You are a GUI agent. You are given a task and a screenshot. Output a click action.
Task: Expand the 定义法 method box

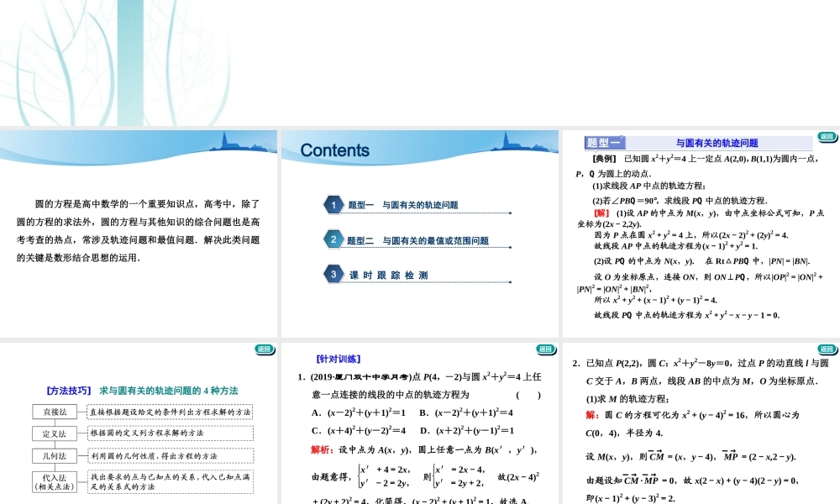pos(55,433)
